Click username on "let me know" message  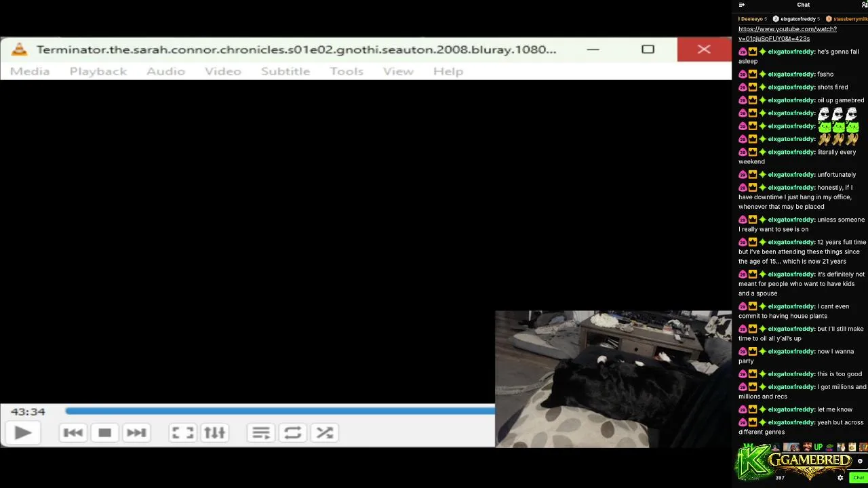(791, 410)
